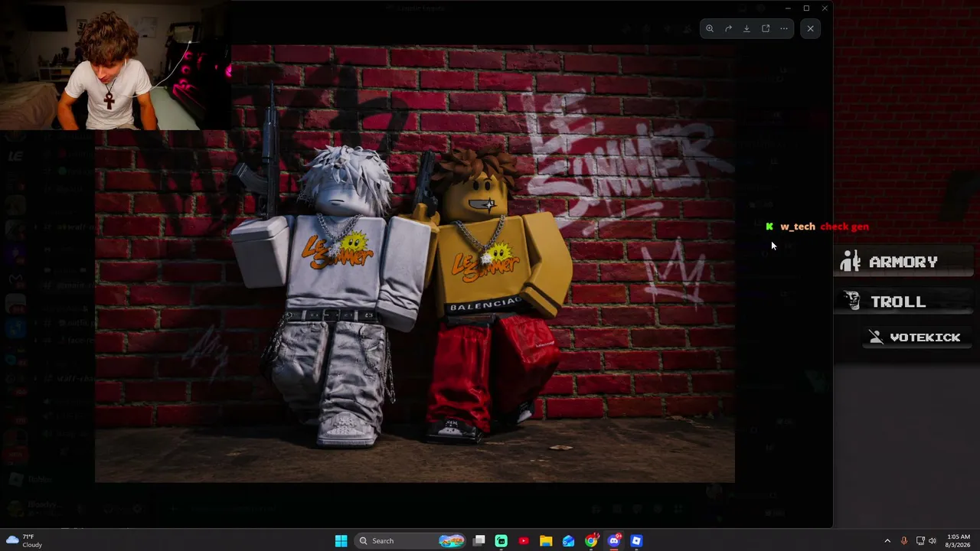Screen dimensions: 980x551
Task: Open the Outlook mail taskbar icon
Action: [x=568, y=541]
